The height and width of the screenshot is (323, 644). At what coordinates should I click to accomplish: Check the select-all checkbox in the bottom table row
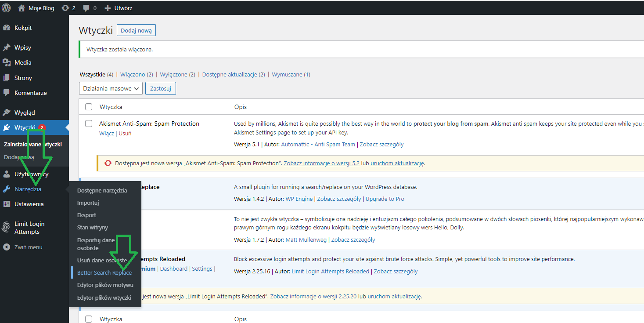point(89,319)
